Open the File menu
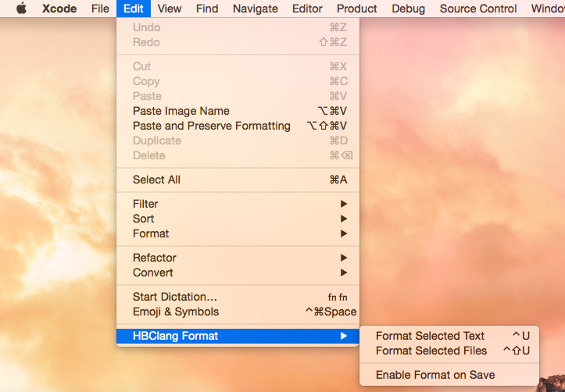 pyautogui.click(x=100, y=9)
